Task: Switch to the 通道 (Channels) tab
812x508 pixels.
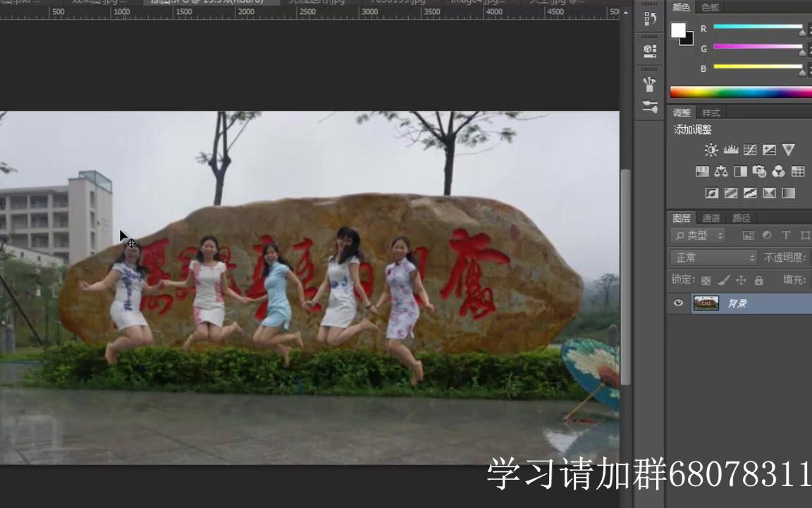Action: 712,218
